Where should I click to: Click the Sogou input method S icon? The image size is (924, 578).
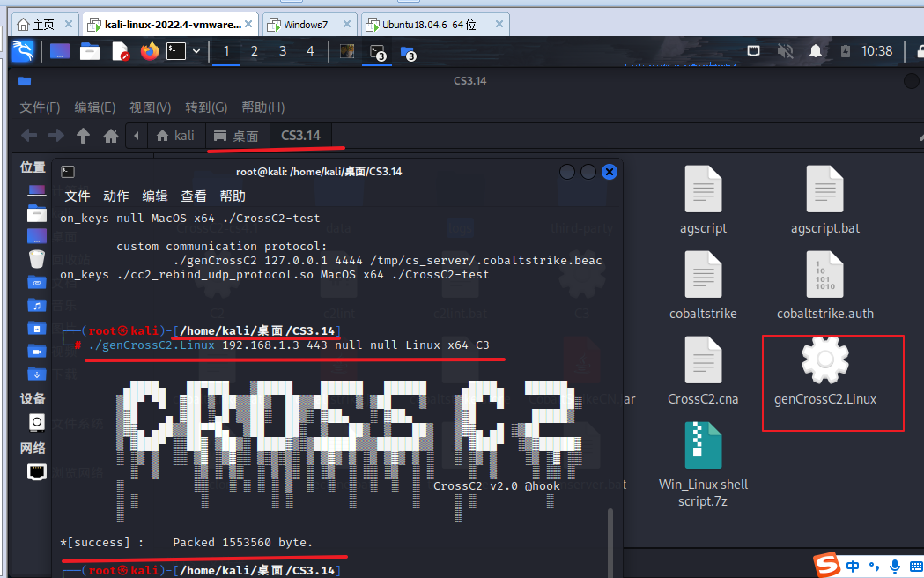(x=827, y=565)
